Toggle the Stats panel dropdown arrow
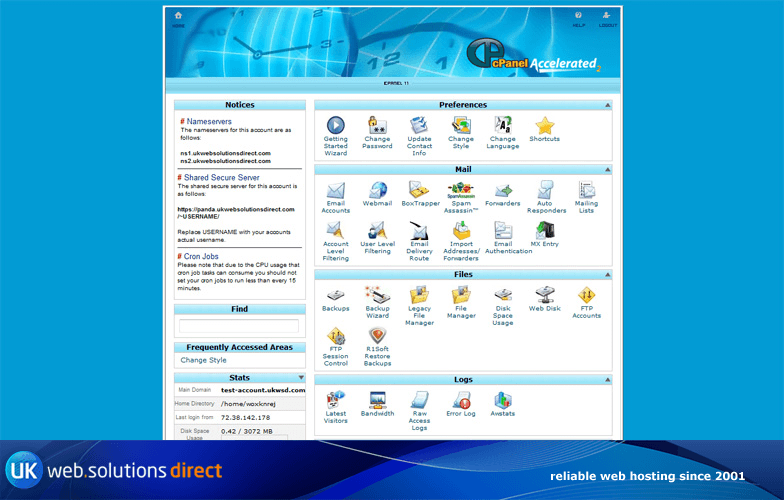 [300, 378]
